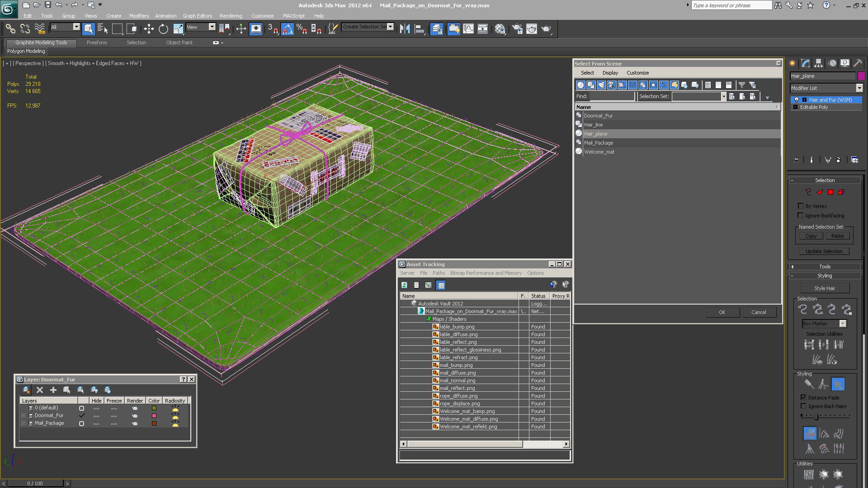Open the Modifiers menu
The width and height of the screenshot is (868, 488).
pos(139,16)
